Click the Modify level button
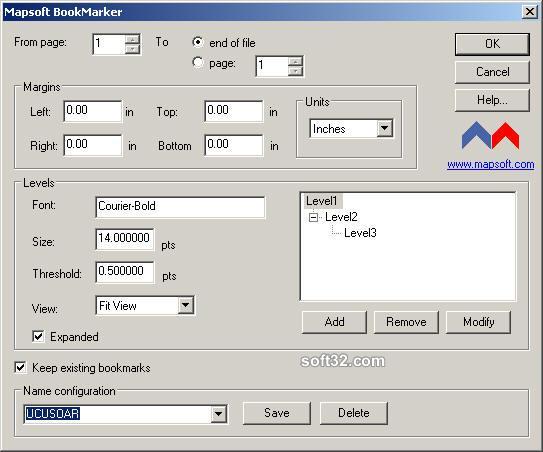The width and height of the screenshot is (543, 452). click(x=478, y=322)
